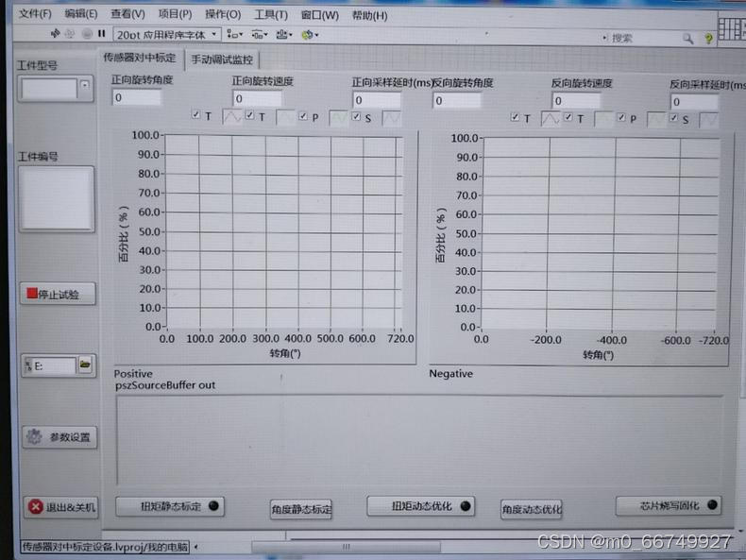Viewport: 746px width, 560px height.
Task: Click the 扭矩静态标定 button
Action: [170, 506]
